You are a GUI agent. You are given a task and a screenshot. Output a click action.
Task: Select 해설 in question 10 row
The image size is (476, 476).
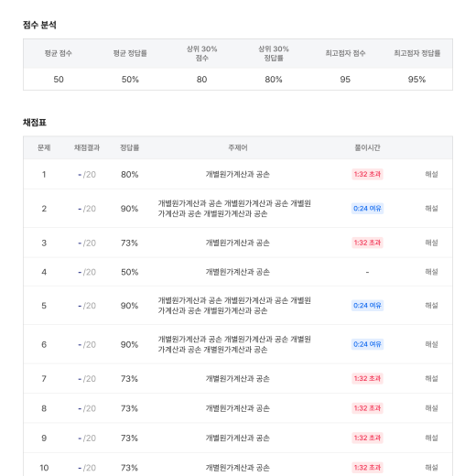(431, 468)
